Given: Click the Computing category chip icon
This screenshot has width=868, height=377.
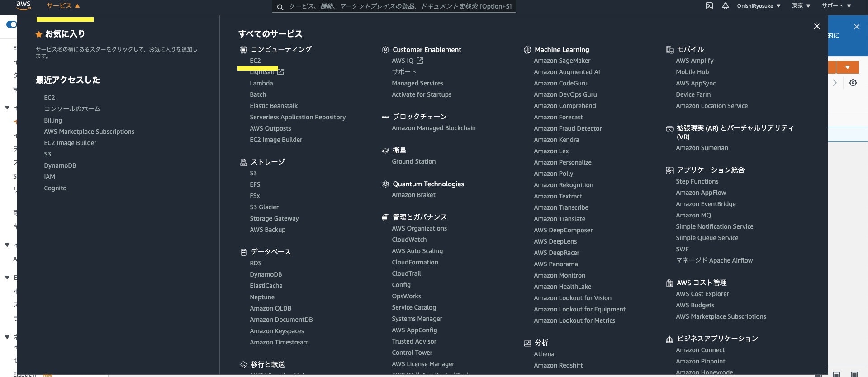Looking at the screenshot, I should point(243,50).
